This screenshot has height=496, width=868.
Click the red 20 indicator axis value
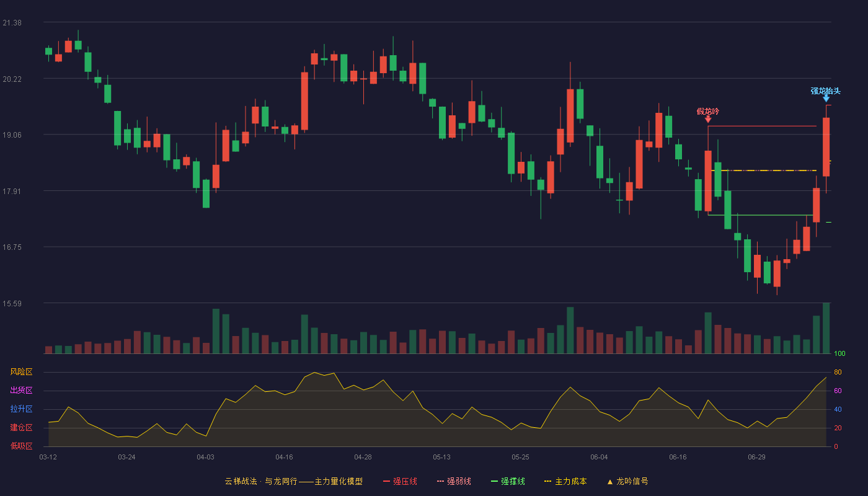838,428
